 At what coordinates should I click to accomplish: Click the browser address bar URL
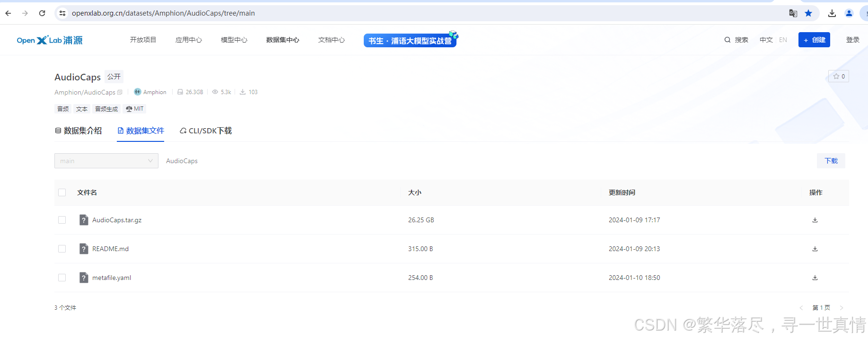163,13
